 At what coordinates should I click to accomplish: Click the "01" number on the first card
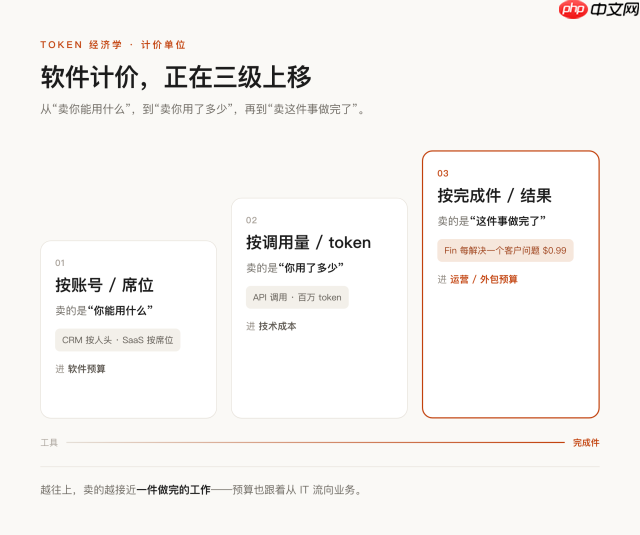click(x=60, y=263)
